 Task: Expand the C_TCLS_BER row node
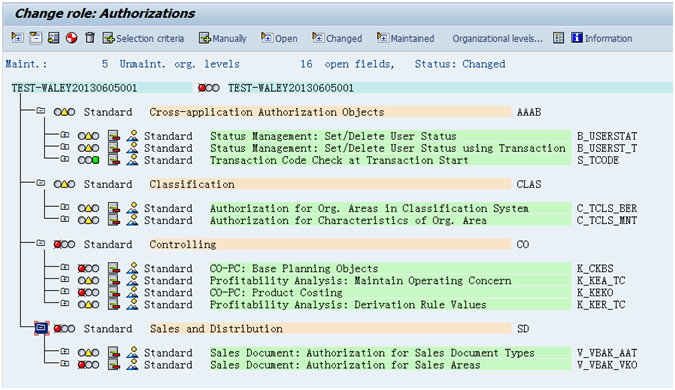pyautogui.click(x=65, y=207)
